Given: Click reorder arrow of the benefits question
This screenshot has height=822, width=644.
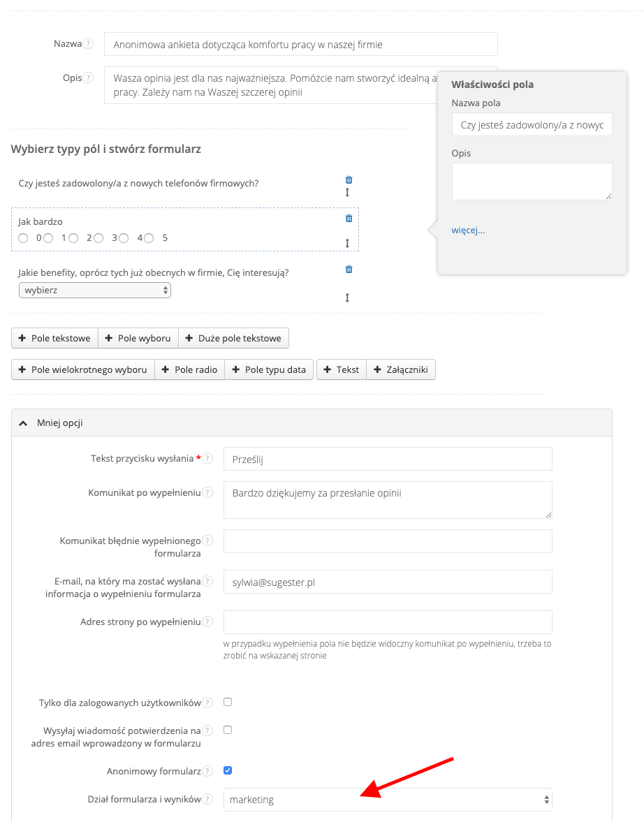Looking at the screenshot, I should pos(348,298).
